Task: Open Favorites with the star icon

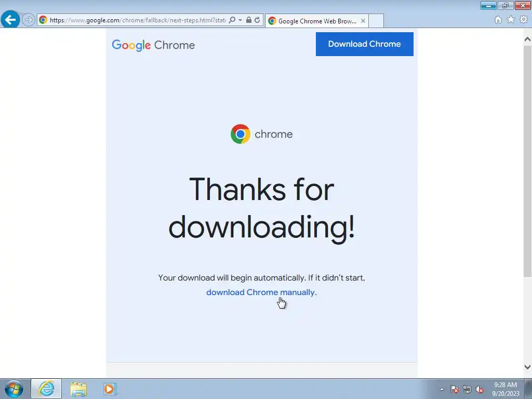Action: click(511, 20)
